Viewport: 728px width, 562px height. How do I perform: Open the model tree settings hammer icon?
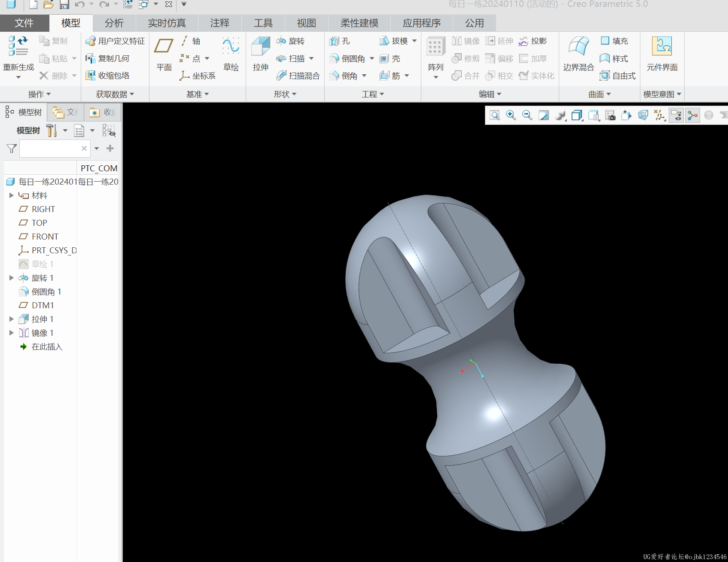52,131
